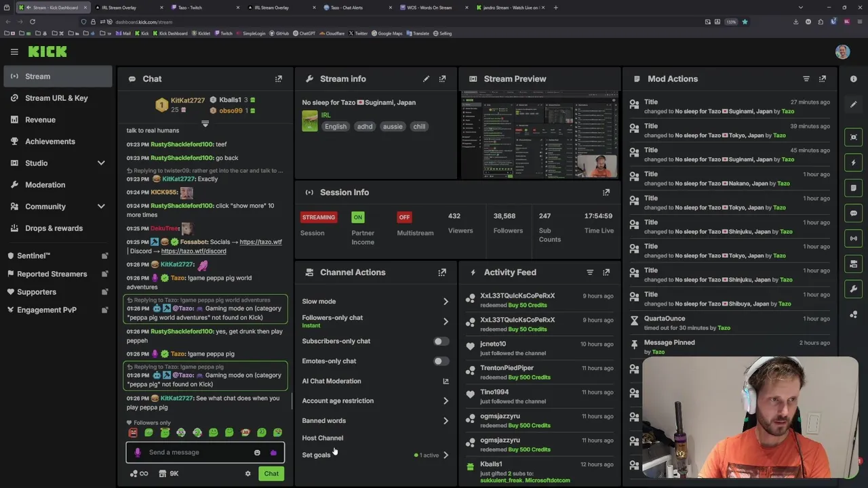Reload the page with browser refresh
Viewport: 868px width, 488px height.
point(32,22)
